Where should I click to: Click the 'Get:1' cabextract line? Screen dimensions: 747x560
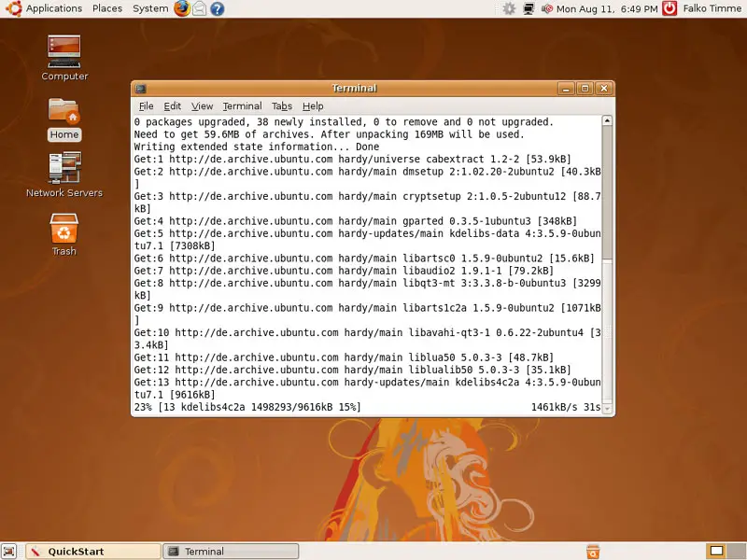coord(352,159)
